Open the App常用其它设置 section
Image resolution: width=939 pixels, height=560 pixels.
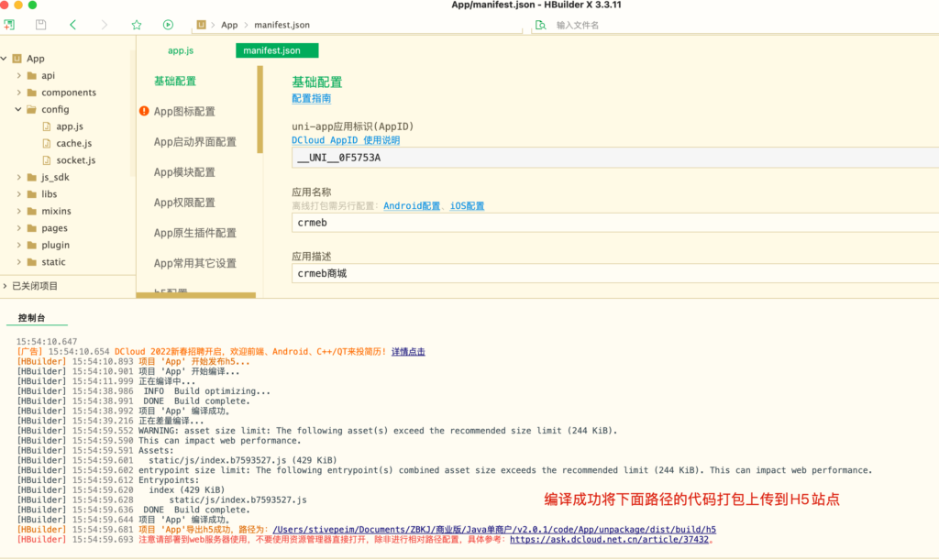coord(195,263)
